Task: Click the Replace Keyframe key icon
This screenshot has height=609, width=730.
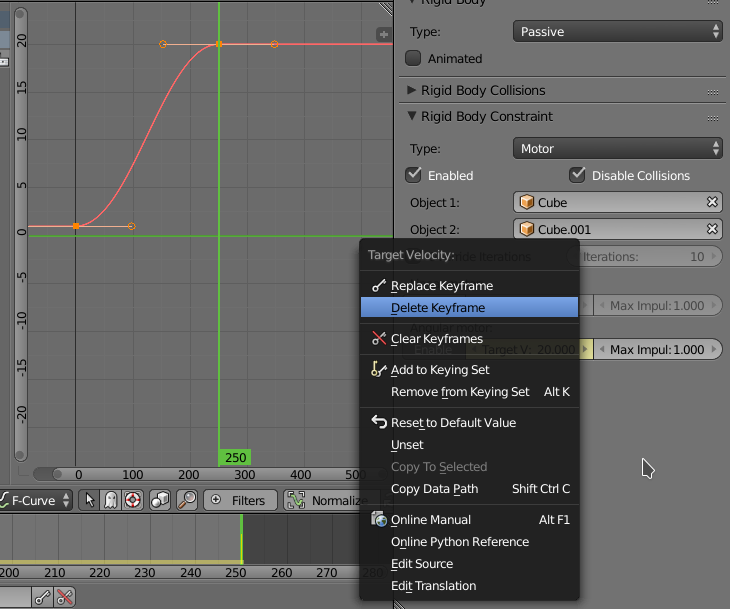Action: pyautogui.click(x=379, y=285)
